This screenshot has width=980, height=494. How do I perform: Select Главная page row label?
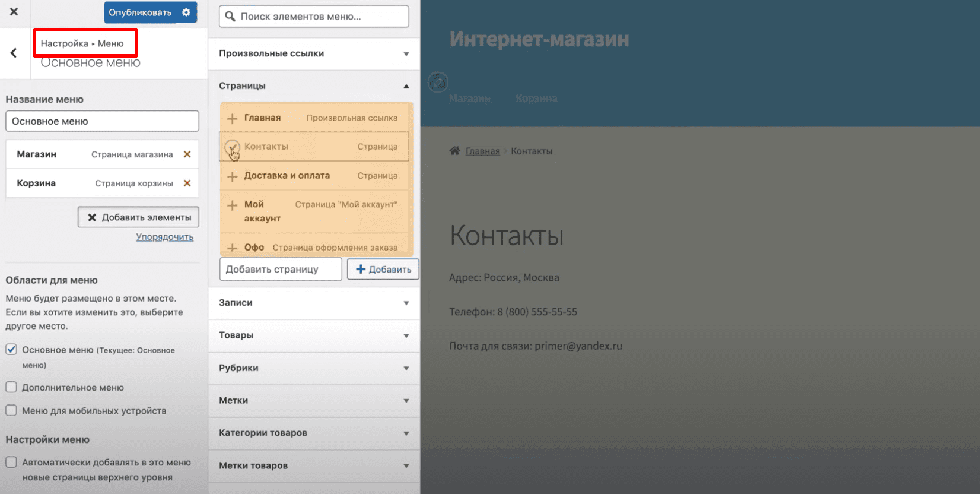(x=263, y=118)
